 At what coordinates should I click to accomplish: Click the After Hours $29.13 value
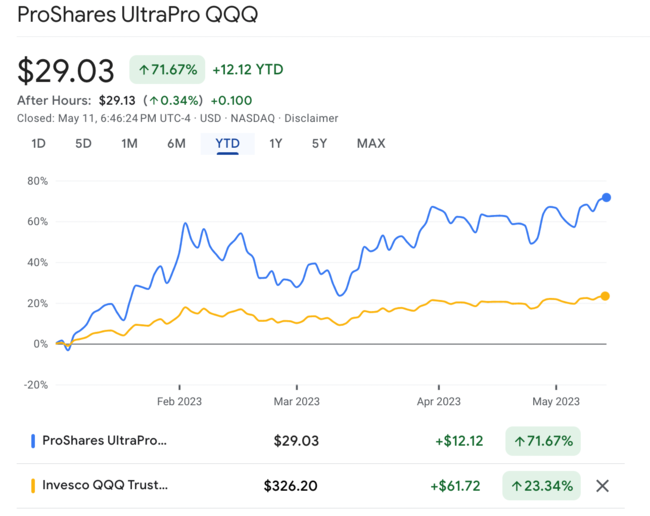pyautogui.click(x=117, y=101)
